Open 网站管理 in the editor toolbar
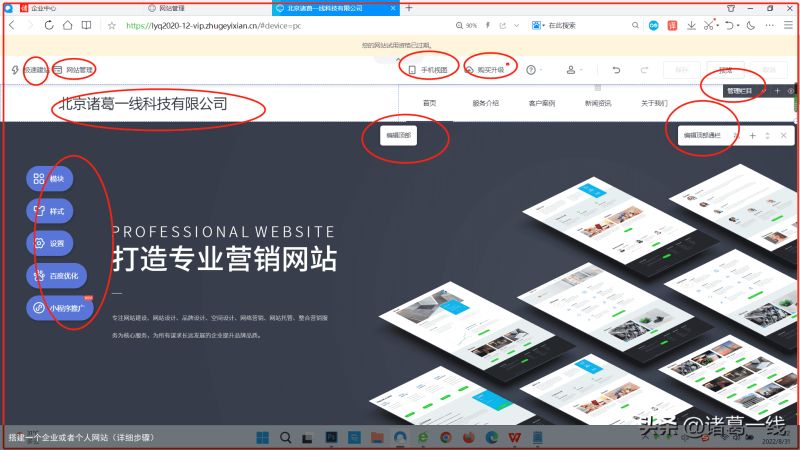The width and height of the screenshot is (800, 450). pyautogui.click(x=74, y=70)
